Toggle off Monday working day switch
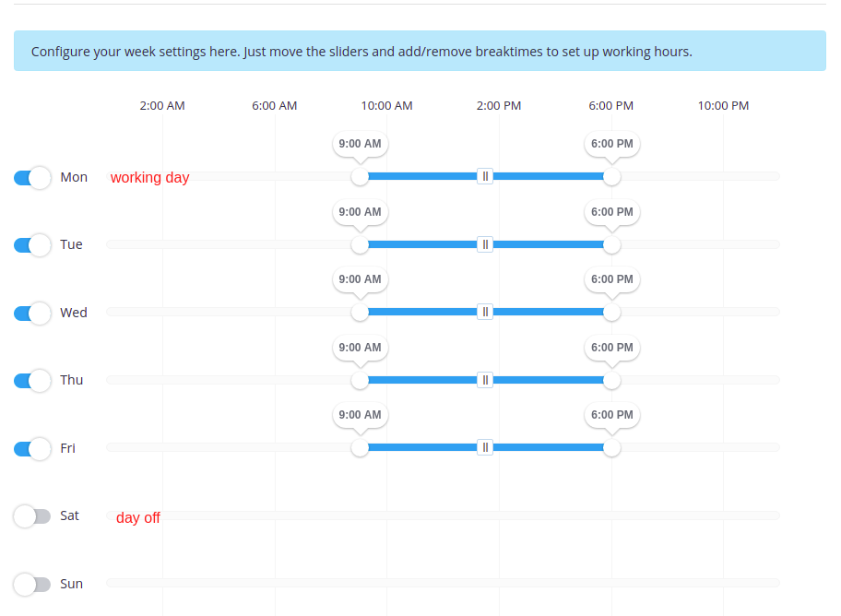This screenshot has height=616, width=841. (32, 177)
